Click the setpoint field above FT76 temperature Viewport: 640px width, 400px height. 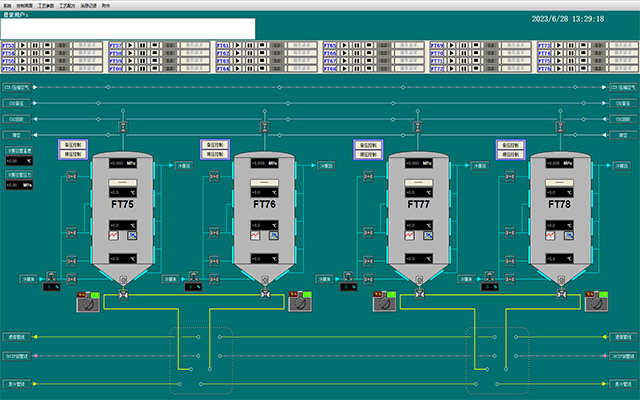tap(265, 181)
